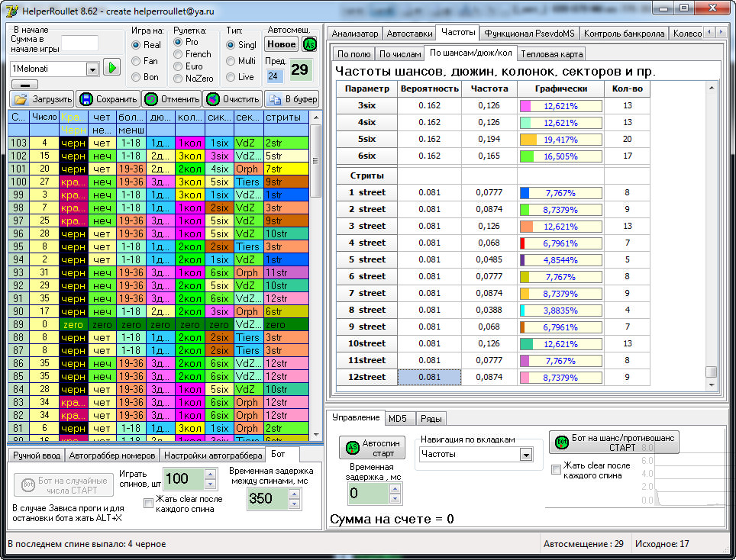Start the Бот на шанс/противошанс button
This screenshot has width=736, height=560.
tap(614, 442)
